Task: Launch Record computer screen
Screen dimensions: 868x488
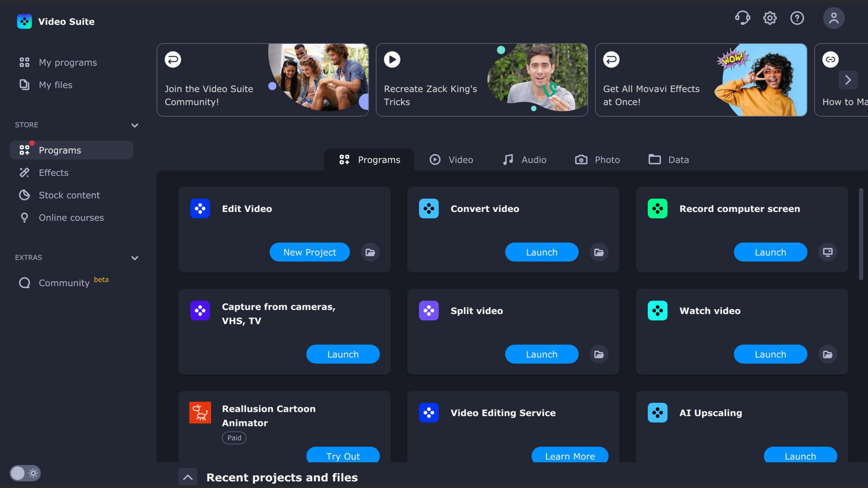Action: (770, 252)
